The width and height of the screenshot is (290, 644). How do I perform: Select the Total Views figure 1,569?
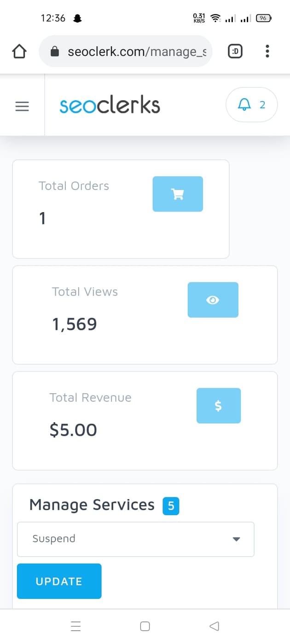coord(75,325)
